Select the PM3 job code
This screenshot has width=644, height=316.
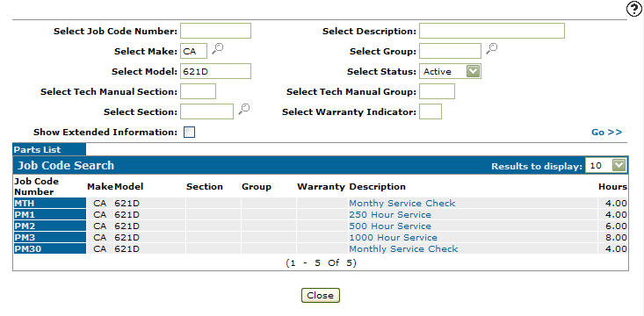tap(50, 238)
